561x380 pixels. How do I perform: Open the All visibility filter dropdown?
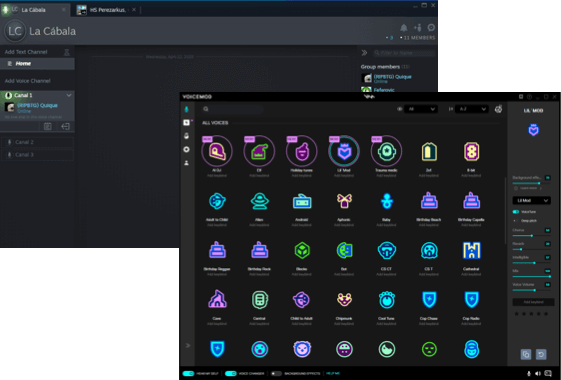pos(421,109)
